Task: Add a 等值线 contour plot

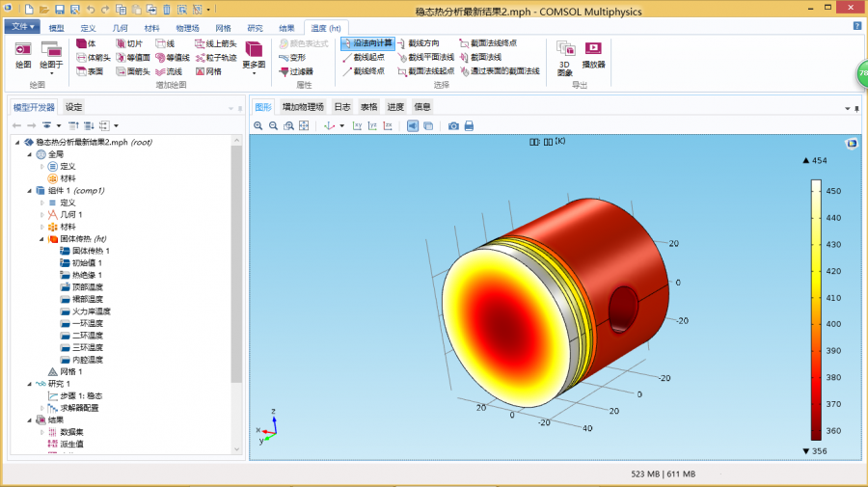Action: coord(173,57)
